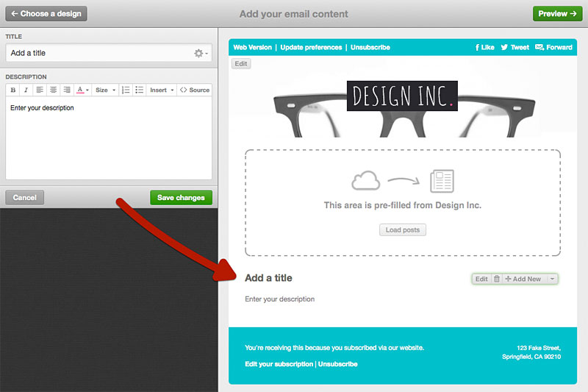Toggle bold formatting in description editor
This screenshot has width=588, height=392.
click(13, 90)
